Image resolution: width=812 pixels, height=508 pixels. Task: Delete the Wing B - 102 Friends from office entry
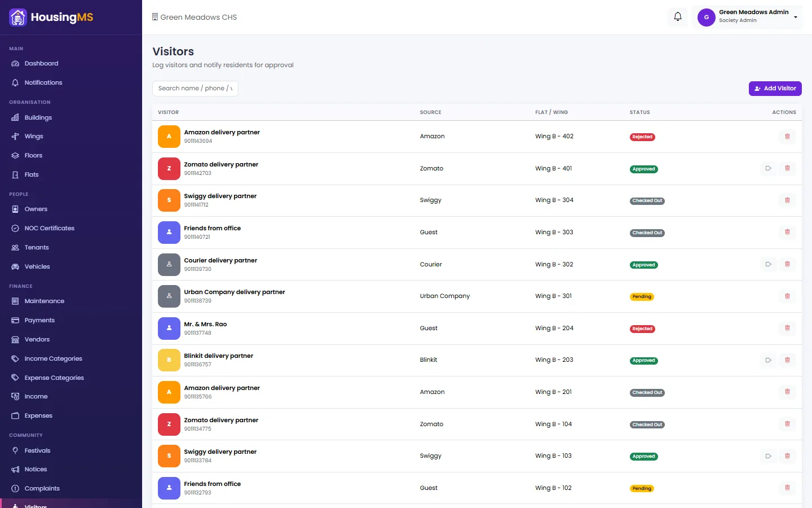[787, 488]
